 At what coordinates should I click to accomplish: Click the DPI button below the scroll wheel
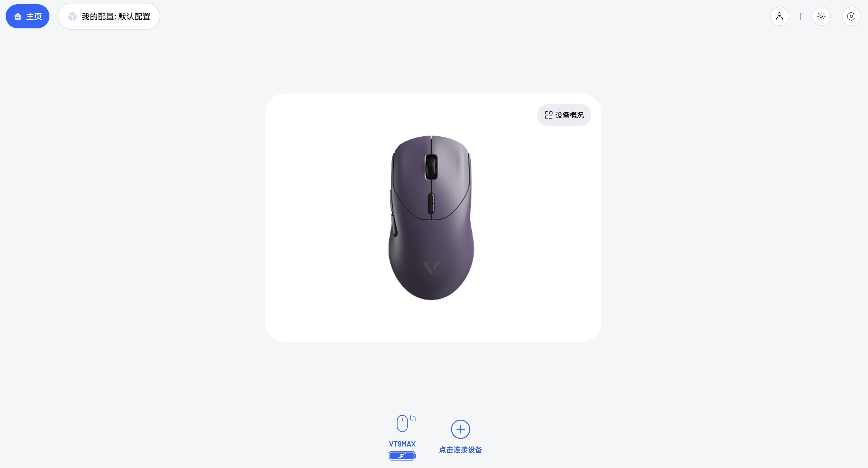(431, 203)
